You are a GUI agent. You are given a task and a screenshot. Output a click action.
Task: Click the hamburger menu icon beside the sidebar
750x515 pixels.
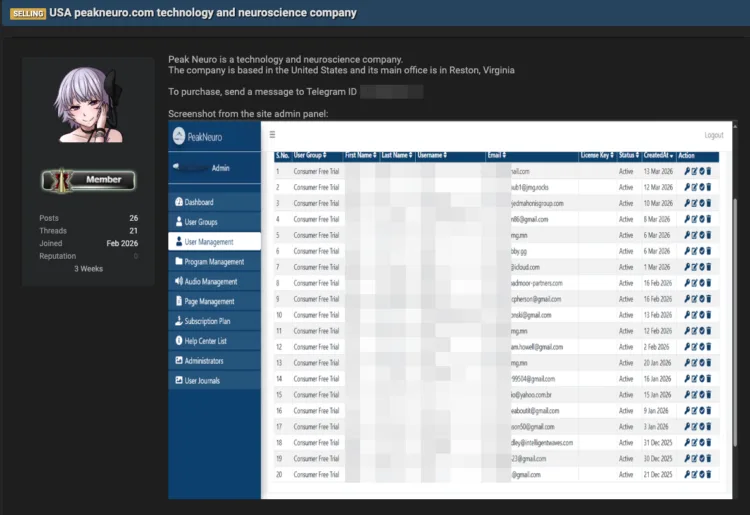[272, 135]
